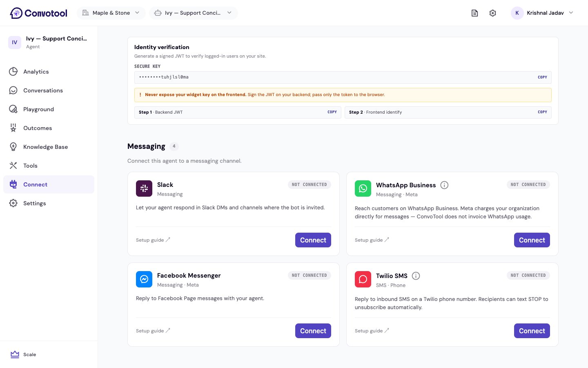Viewport: 588px width, 368px height.
Task: Open Knowledge Base in the sidebar
Action: click(49, 147)
